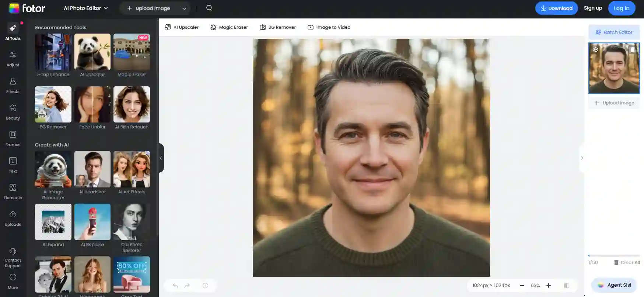This screenshot has height=297, width=644.
Task: Open the Batch Editor
Action: click(614, 32)
